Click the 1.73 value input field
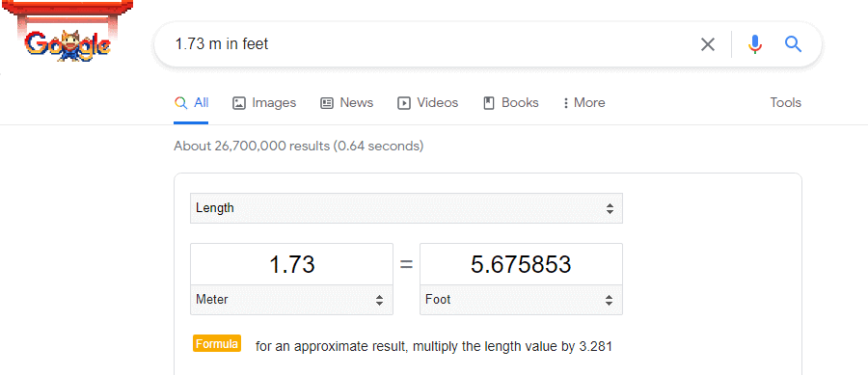 291,264
